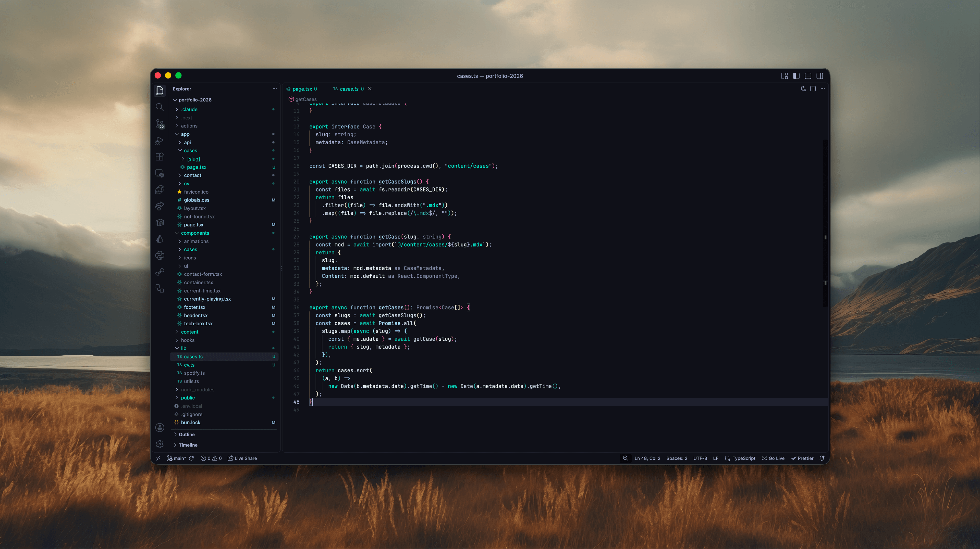Collapse the lib folder
Image resolution: width=980 pixels, height=549 pixels.
click(225, 348)
